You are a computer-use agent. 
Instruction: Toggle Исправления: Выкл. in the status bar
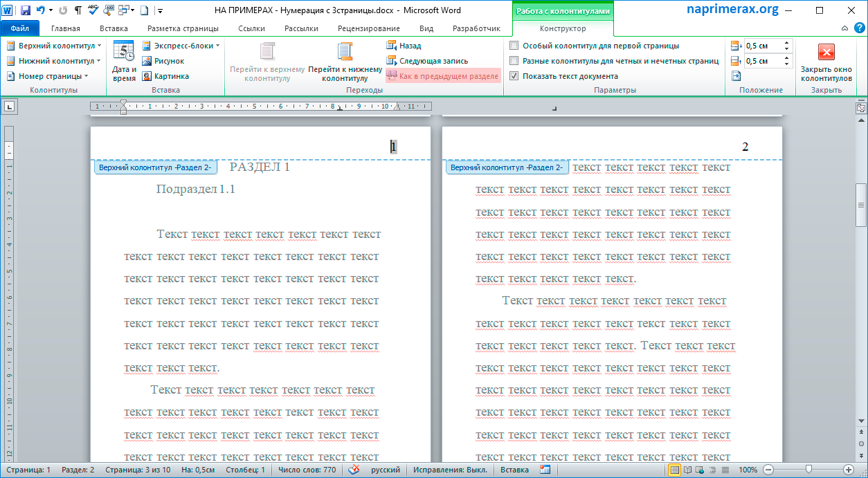(450, 470)
